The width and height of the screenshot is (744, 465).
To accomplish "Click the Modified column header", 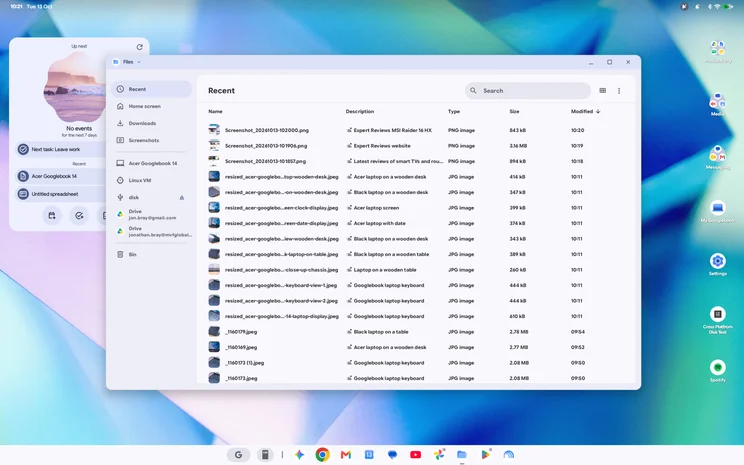I will (x=582, y=112).
